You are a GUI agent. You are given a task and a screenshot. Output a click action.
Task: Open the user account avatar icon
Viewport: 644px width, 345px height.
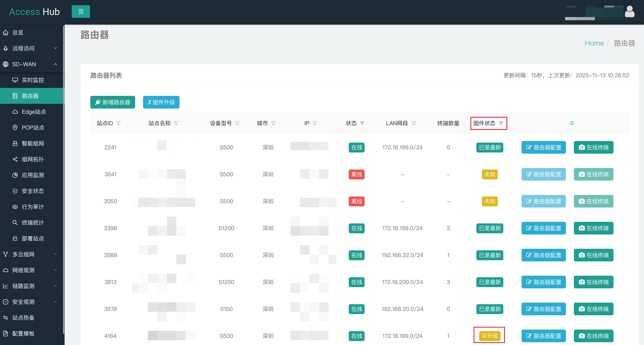pos(629,12)
